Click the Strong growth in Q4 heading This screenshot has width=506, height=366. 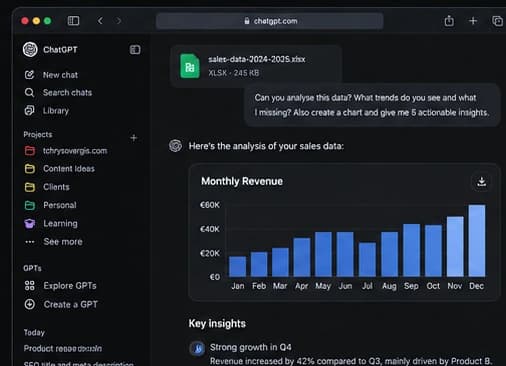(x=251, y=347)
